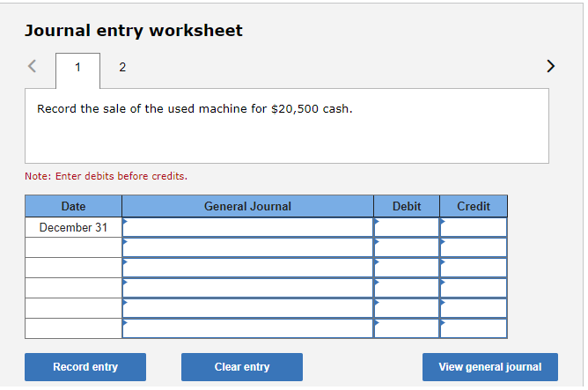Image resolution: width=588 pixels, height=390 pixels.
Task: Click the 'Note: Enter debits before credits' text
Action: click(107, 176)
